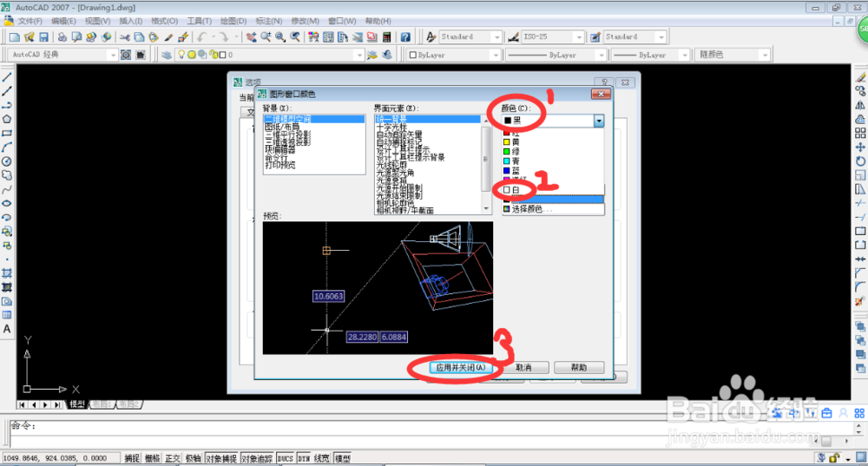Open the QuickCalc calculator icon
This screenshot has width=868, height=466.
(386, 37)
